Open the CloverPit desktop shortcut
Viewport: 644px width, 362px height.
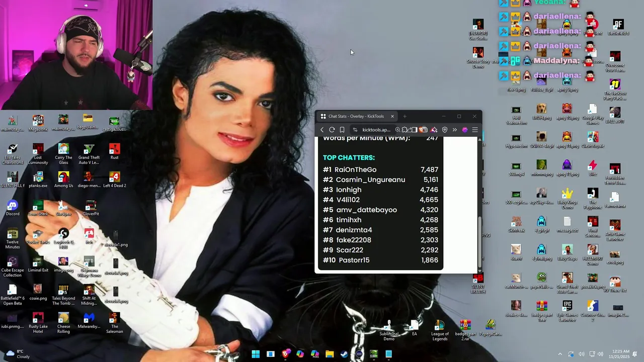pos(91,208)
